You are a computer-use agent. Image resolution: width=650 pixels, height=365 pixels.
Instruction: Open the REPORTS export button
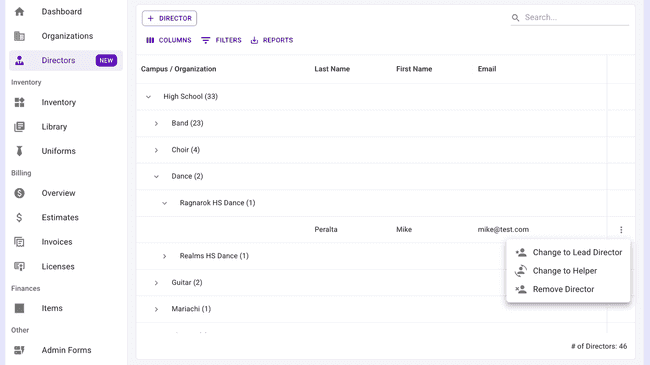click(272, 40)
